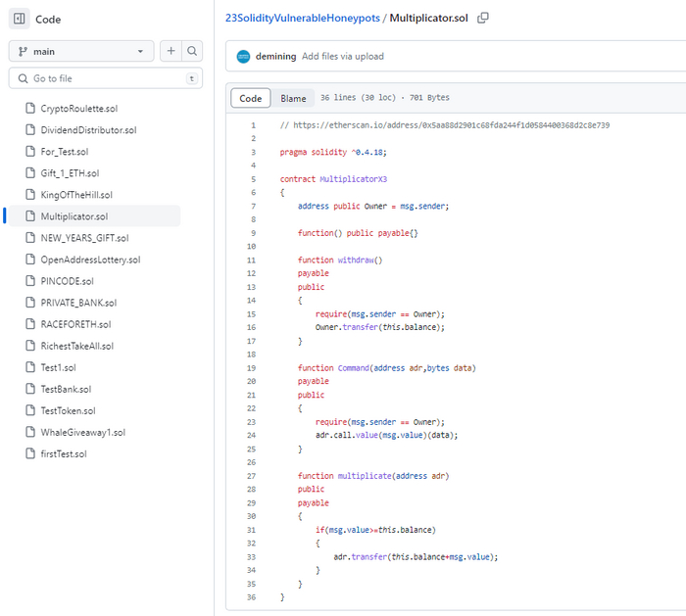Viewport: 686px width, 616px height.
Task: Open NEW_YEARS_GIFT.sol in the file tree
Action: (84, 238)
